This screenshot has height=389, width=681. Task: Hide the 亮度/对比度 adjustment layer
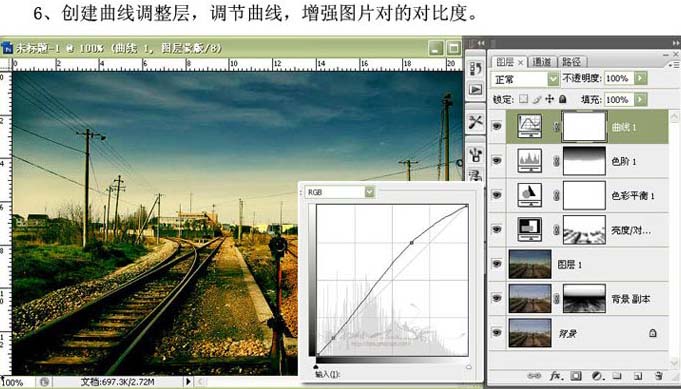pyautogui.click(x=496, y=230)
